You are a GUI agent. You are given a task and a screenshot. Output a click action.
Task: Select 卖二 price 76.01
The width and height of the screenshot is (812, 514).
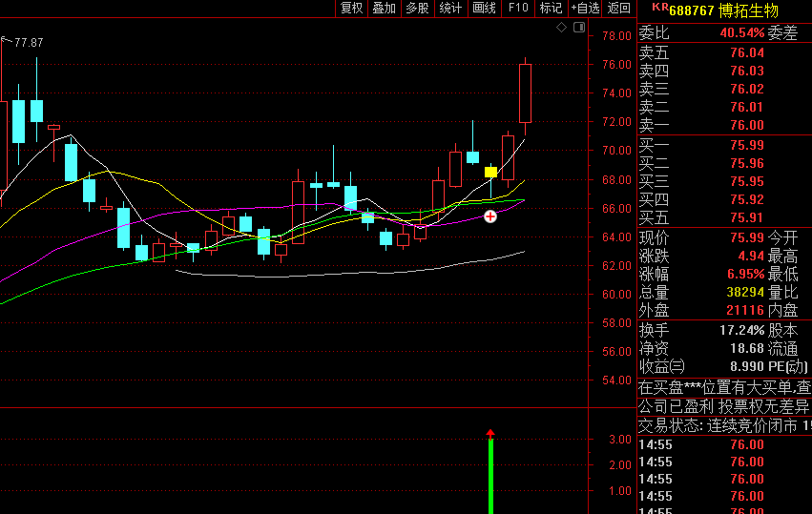click(x=747, y=107)
